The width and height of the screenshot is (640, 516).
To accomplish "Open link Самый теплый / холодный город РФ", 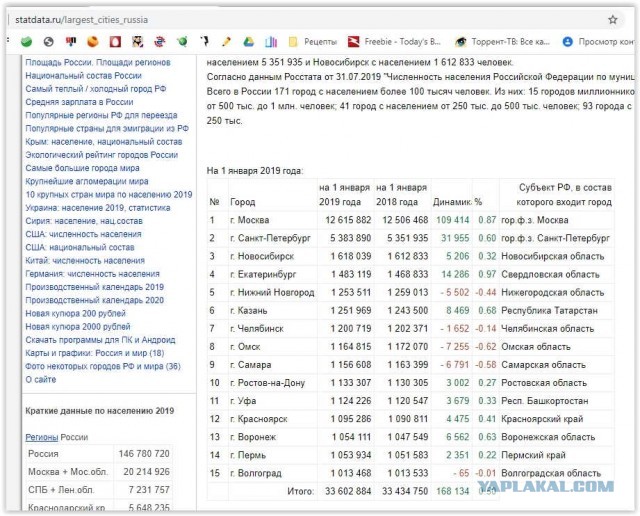I will click(x=96, y=89).
